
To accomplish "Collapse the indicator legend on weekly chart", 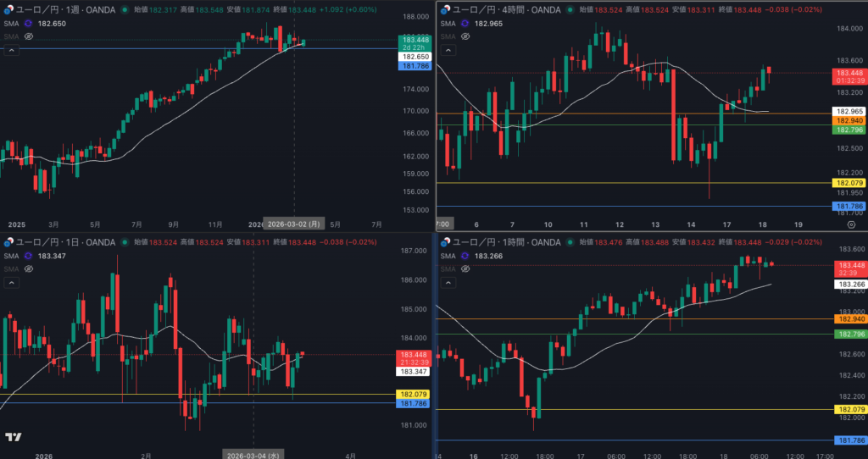I will click(x=12, y=51).
